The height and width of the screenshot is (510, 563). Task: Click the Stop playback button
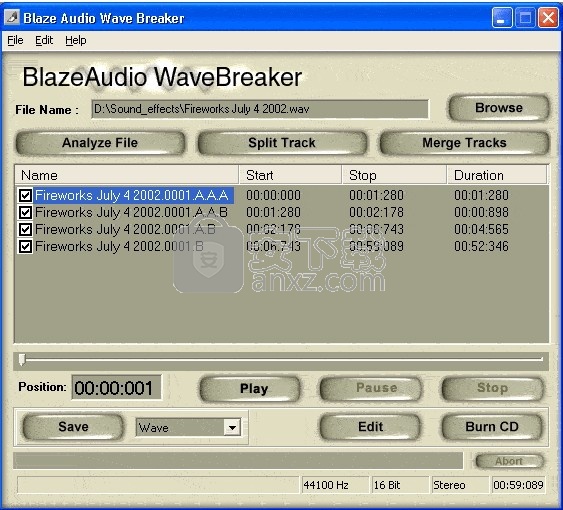click(492, 388)
